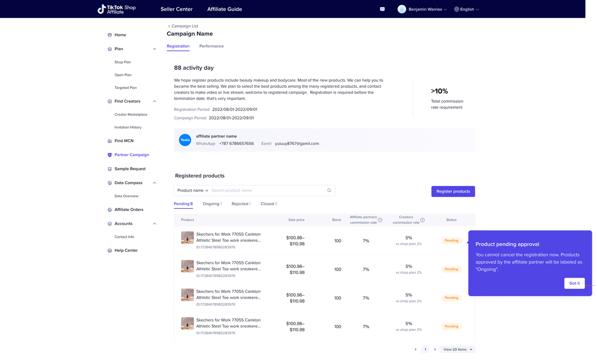Viewport: 597px width, 364px height.
Task: Click the search magnifier icon
Action: (x=329, y=191)
